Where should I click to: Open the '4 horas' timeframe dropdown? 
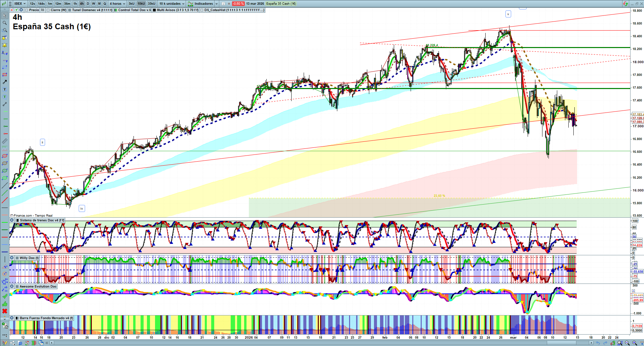click(117, 4)
